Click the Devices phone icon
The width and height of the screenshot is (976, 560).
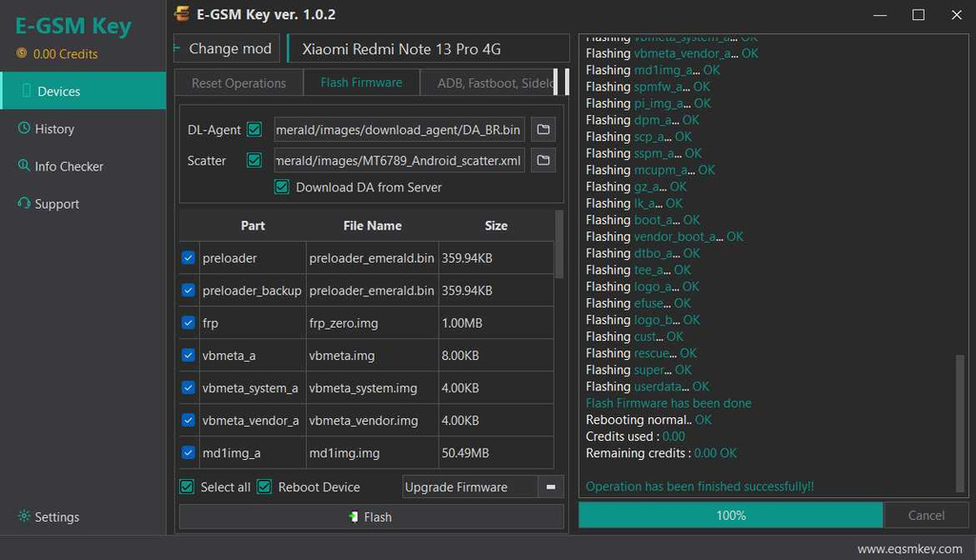26,90
